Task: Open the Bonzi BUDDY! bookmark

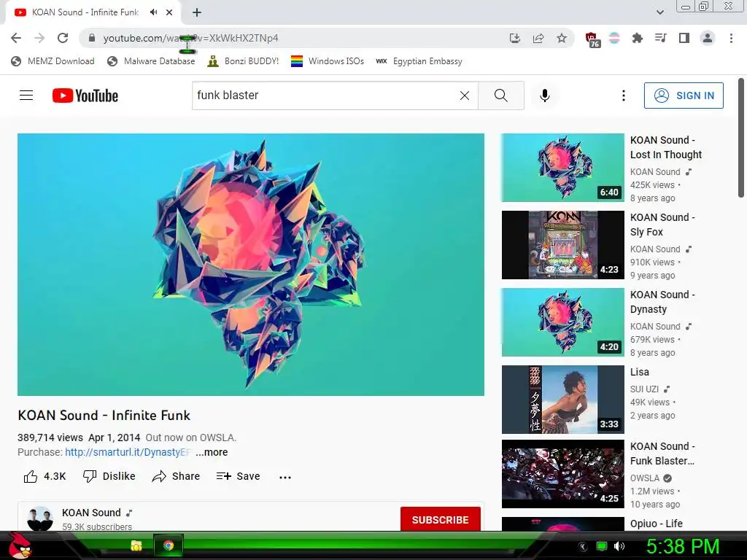Action: click(x=243, y=61)
